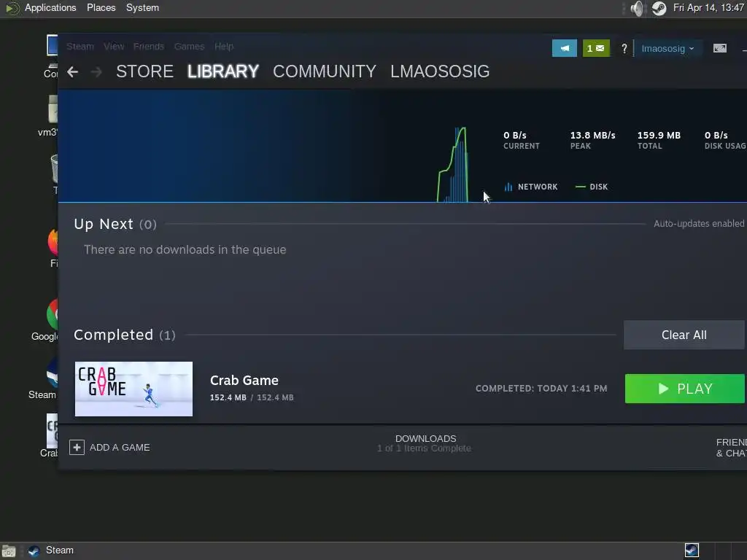This screenshot has width=747, height=560.
Task: Expand the lmaososig account dropdown
Action: click(667, 49)
